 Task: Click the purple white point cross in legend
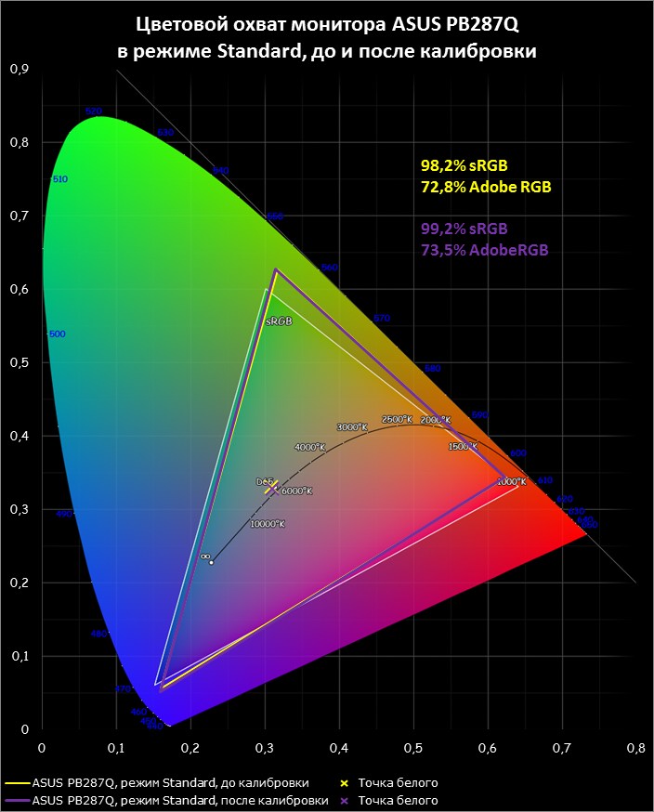tap(347, 800)
